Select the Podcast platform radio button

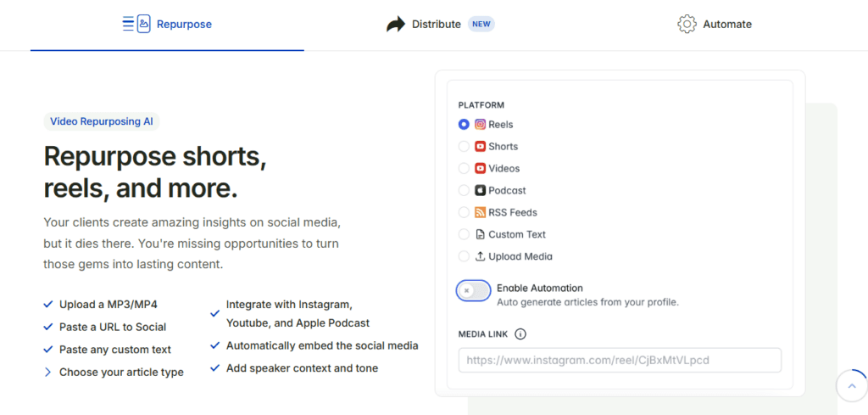464,191
